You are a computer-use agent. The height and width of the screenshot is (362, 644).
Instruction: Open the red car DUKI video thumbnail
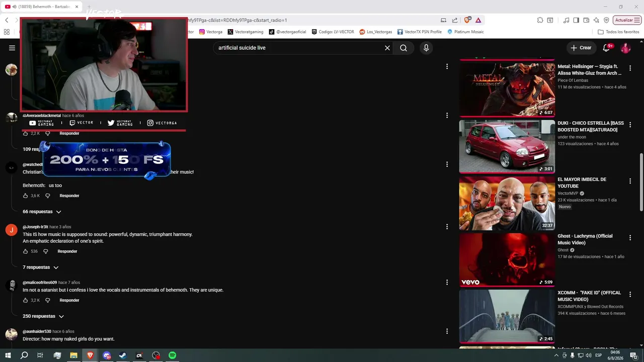pyautogui.click(x=507, y=146)
